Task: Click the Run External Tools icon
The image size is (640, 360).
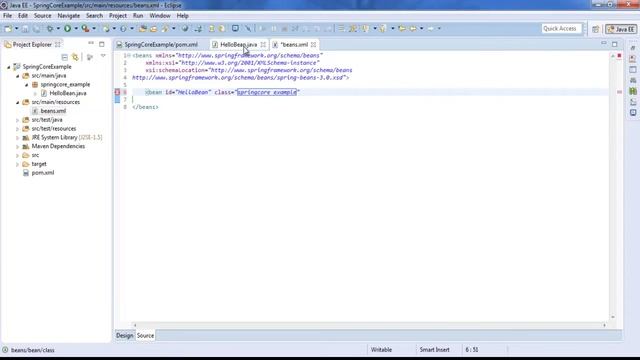Action: point(85,29)
